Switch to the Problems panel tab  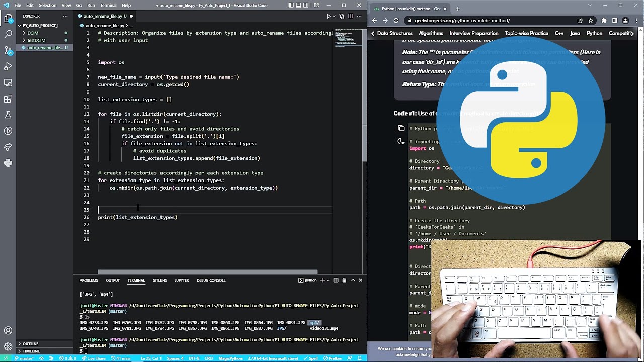[x=89, y=280]
